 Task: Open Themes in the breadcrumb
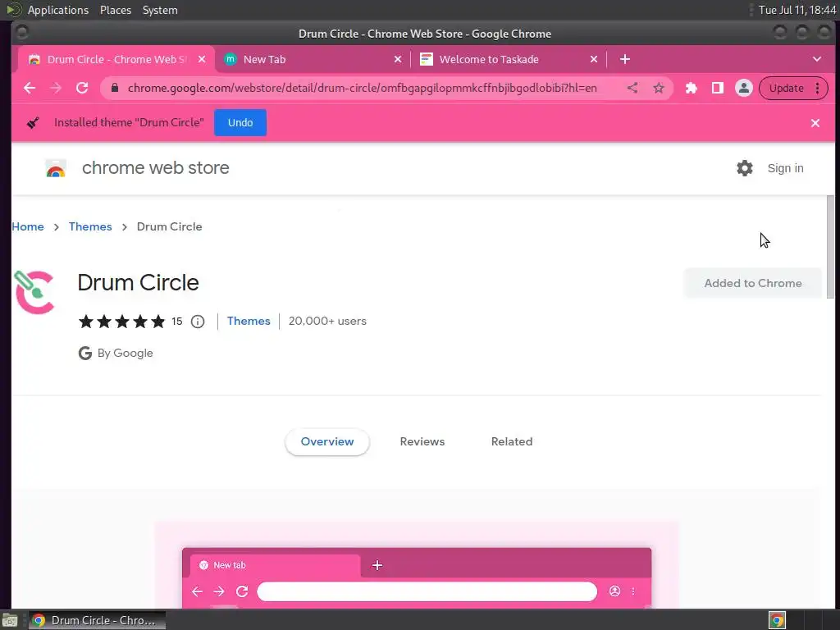pyautogui.click(x=90, y=226)
